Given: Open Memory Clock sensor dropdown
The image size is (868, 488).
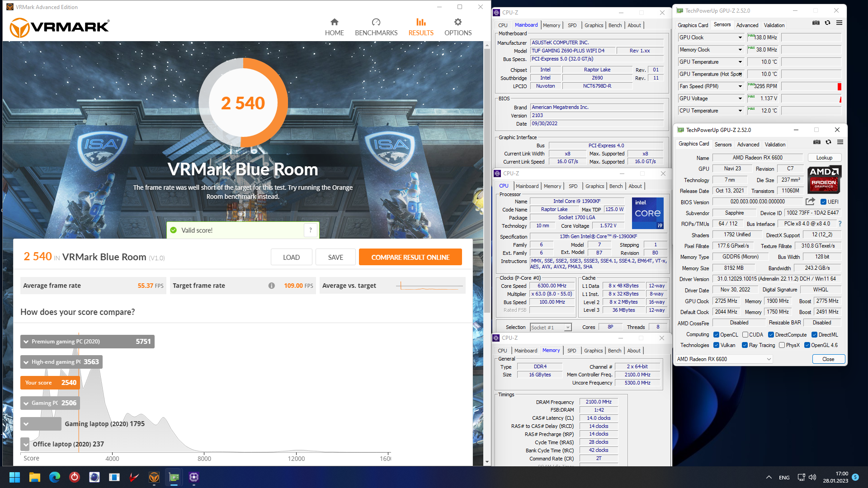Looking at the screenshot, I should tap(740, 50).
